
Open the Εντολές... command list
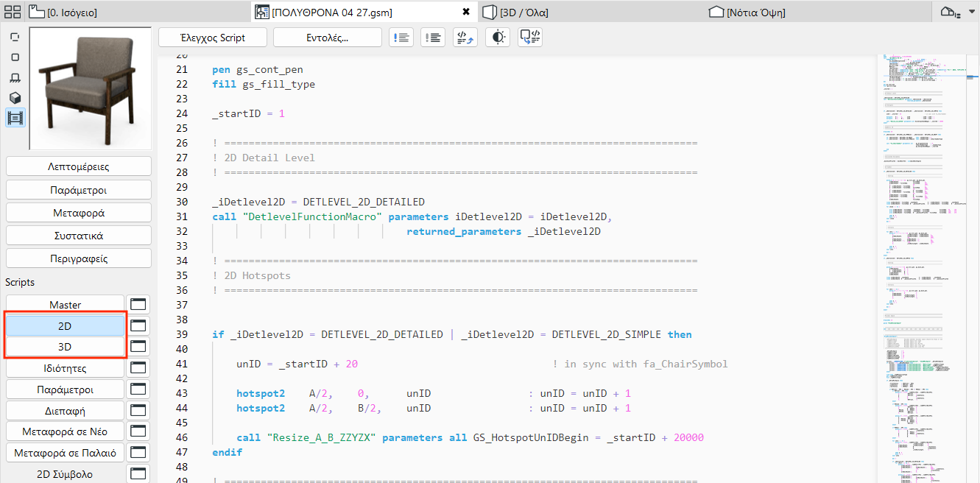[x=327, y=37]
